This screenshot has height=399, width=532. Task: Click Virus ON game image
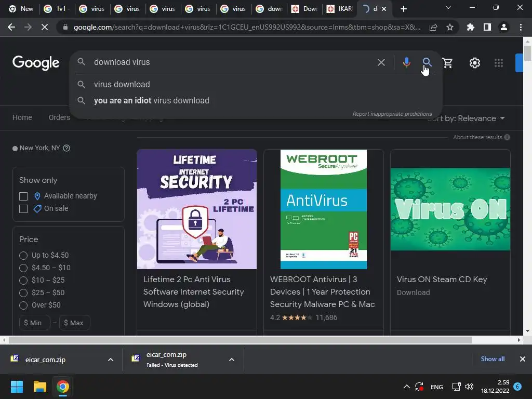point(450,209)
